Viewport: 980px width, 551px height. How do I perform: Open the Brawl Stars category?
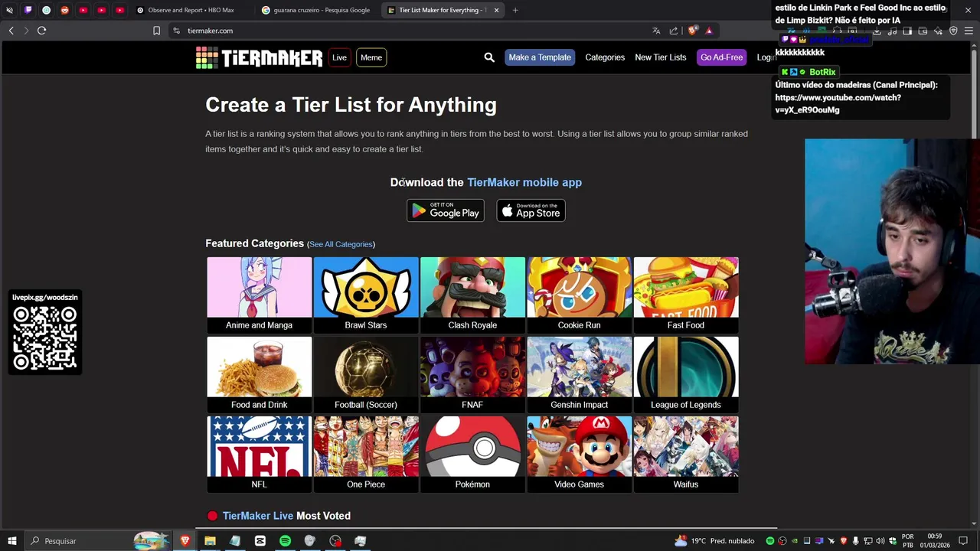366,295
